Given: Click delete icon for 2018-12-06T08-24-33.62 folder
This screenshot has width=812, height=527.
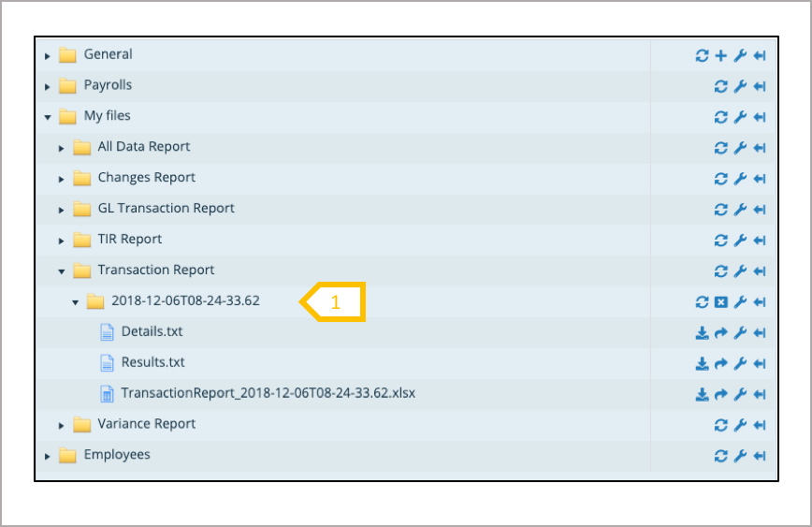Looking at the screenshot, I should (x=720, y=302).
